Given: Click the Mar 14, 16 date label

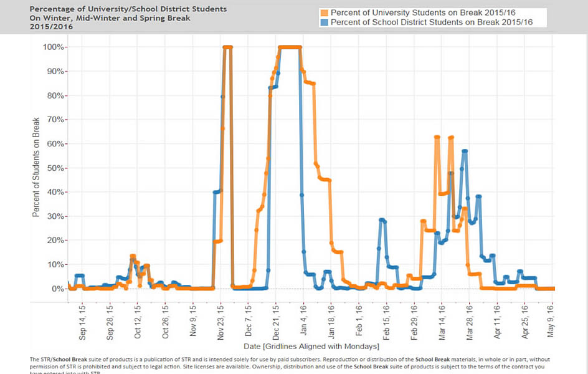Looking at the screenshot, I should tap(442, 323).
